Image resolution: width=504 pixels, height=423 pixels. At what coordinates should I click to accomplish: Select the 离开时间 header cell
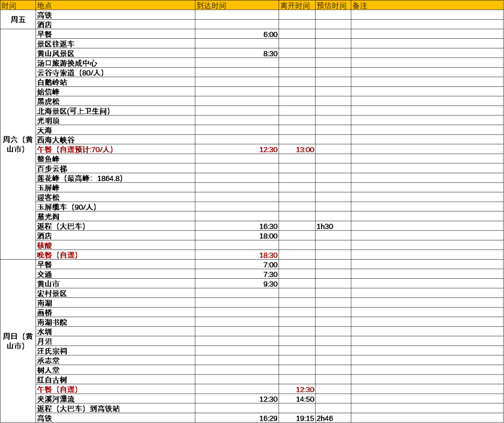coord(297,6)
